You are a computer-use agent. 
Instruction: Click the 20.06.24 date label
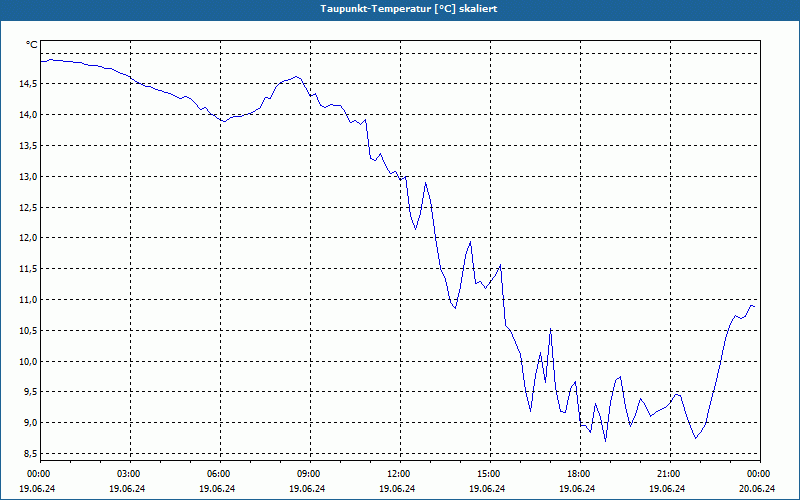point(757,488)
